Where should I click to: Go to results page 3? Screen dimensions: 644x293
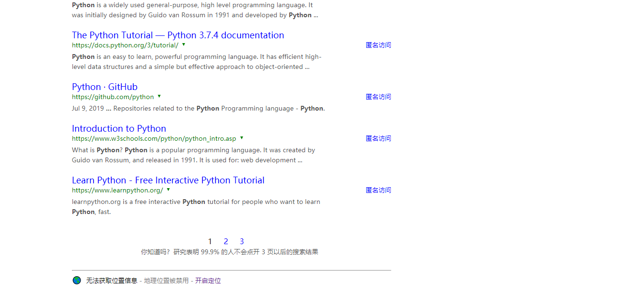242,241
